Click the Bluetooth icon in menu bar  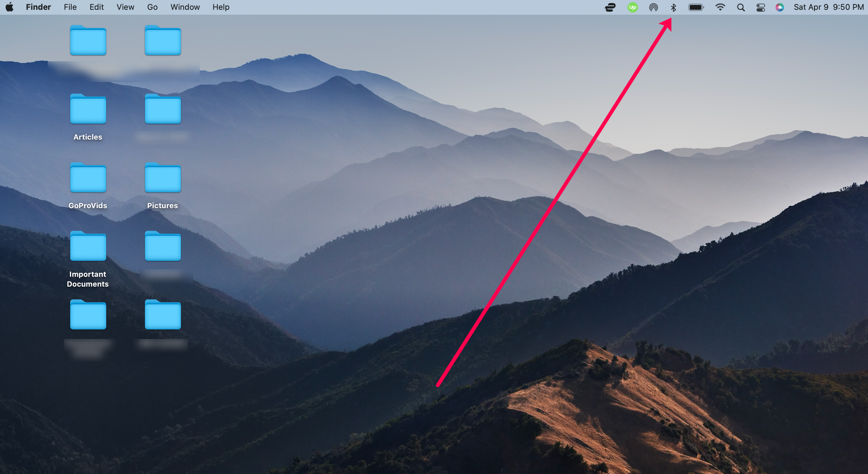673,7
